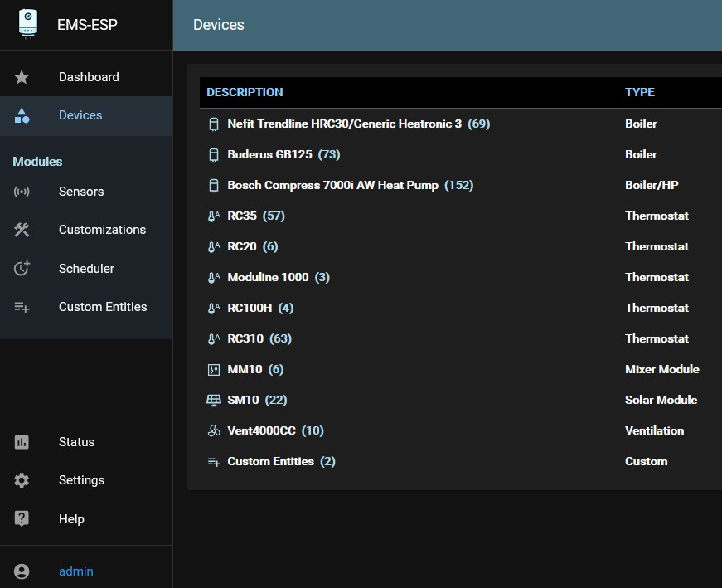The image size is (722, 588).
Task: Click the Devices page header title
Action: coord(218,24)
